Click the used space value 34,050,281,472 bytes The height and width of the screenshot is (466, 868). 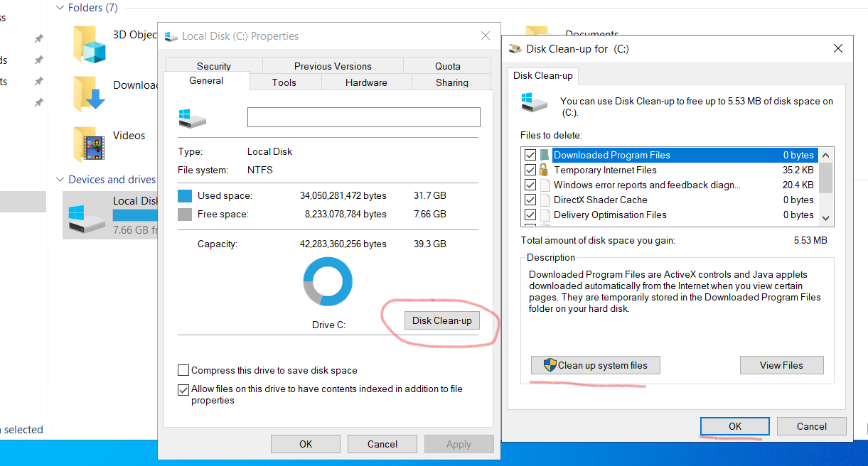click(x=343, y=195)
